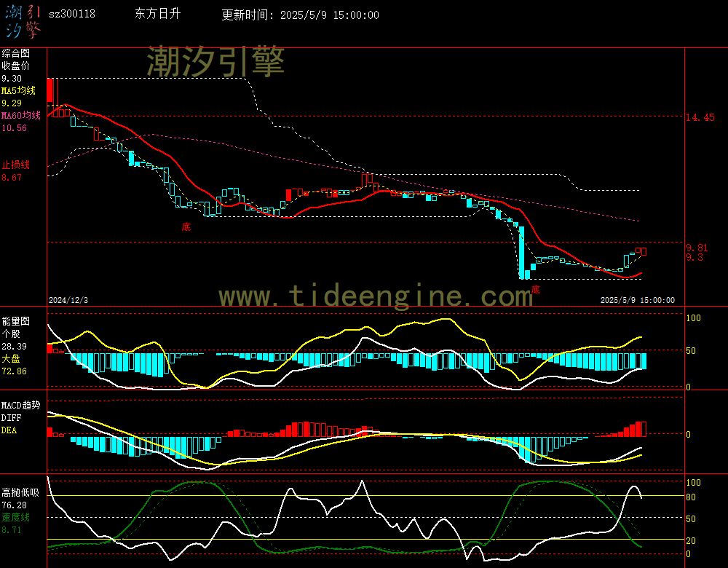The height and width of the screenshot is (568, 728).
Task: Click the 80 axis label in 高抛低吸 panel
Action: [691, 497]
